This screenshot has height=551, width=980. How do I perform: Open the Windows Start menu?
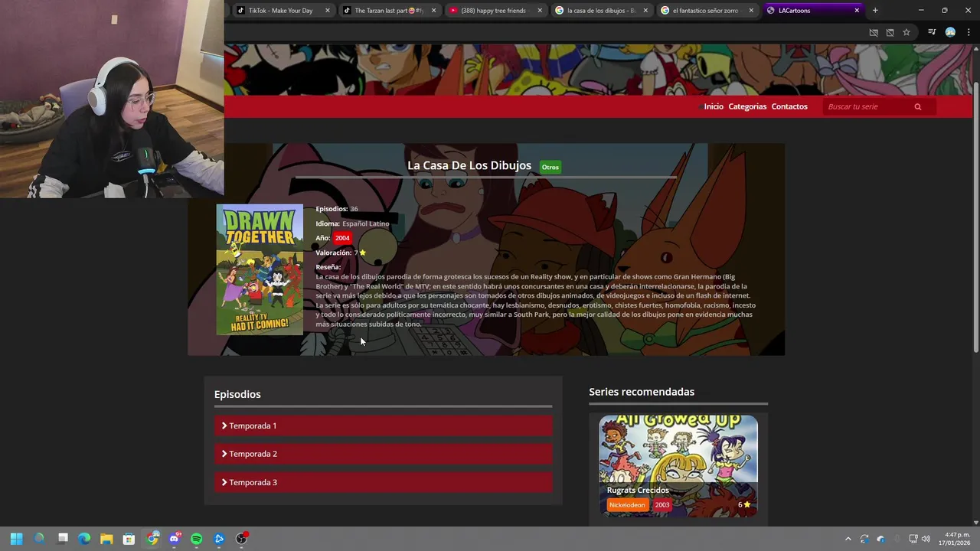tap(17, 539)
